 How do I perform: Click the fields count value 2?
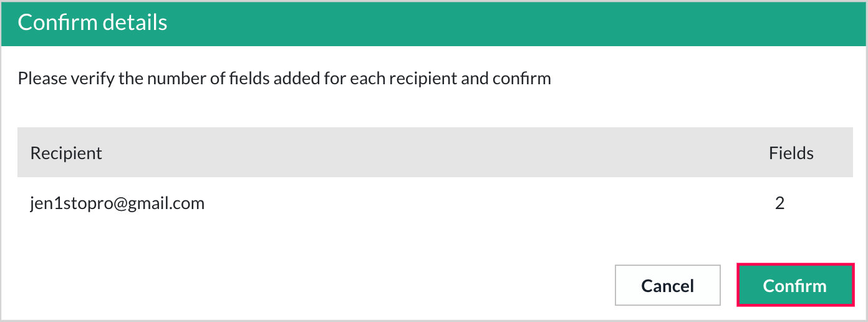point(779,203)
